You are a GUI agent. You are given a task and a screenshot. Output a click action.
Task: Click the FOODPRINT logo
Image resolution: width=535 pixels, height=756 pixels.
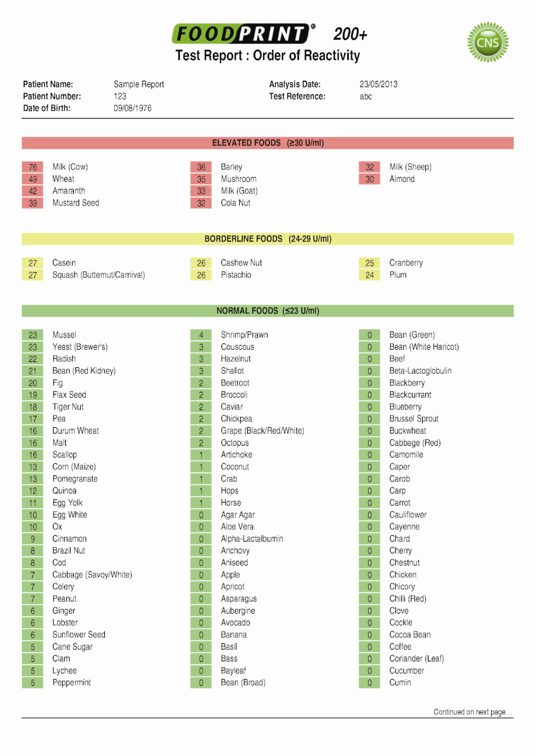click(243, 34)
